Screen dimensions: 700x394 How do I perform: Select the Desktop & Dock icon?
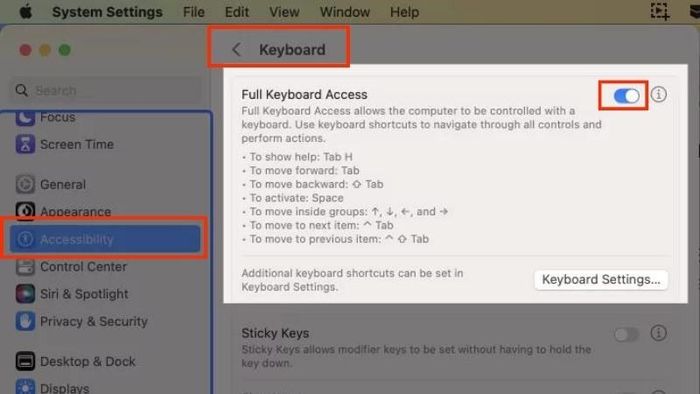[25, 361]
